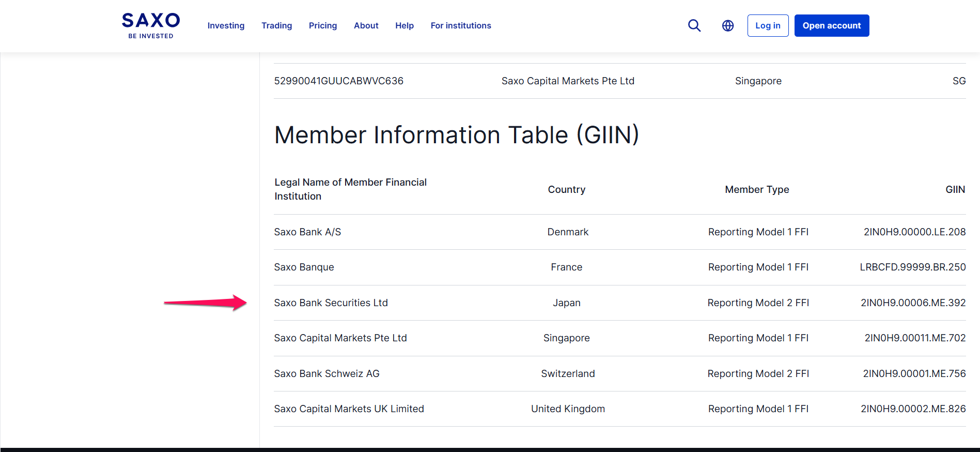Open the Pricing menu
The image size is (980, 452).
coord(323,25)
